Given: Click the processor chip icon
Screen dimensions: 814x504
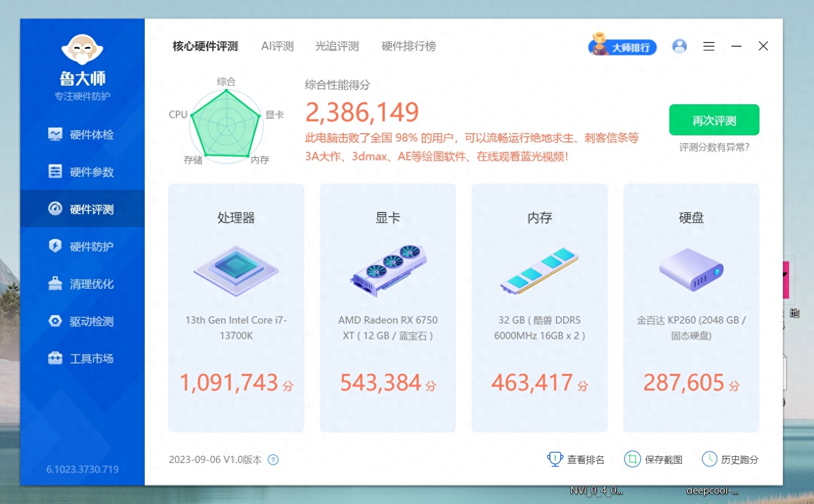Looking at the screenshot, I should (236, 271).
